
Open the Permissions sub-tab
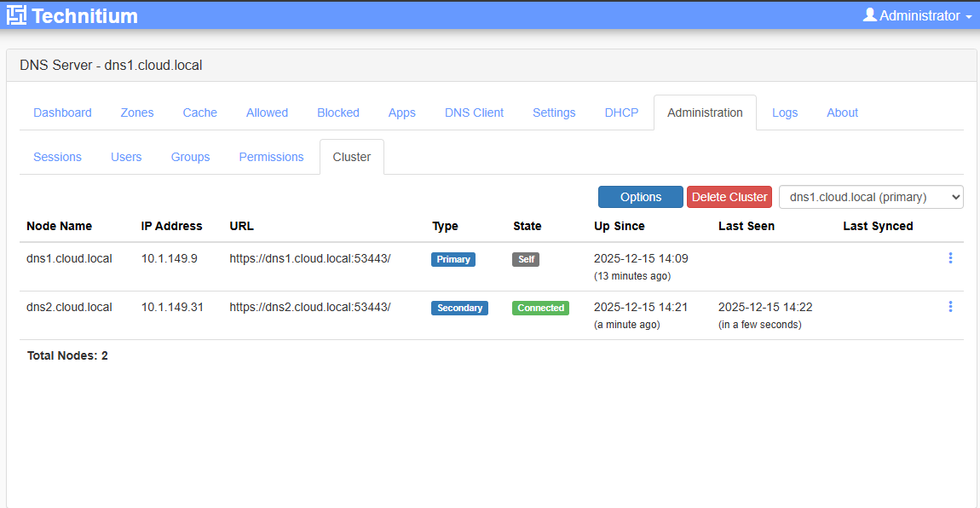coord(271,157)
